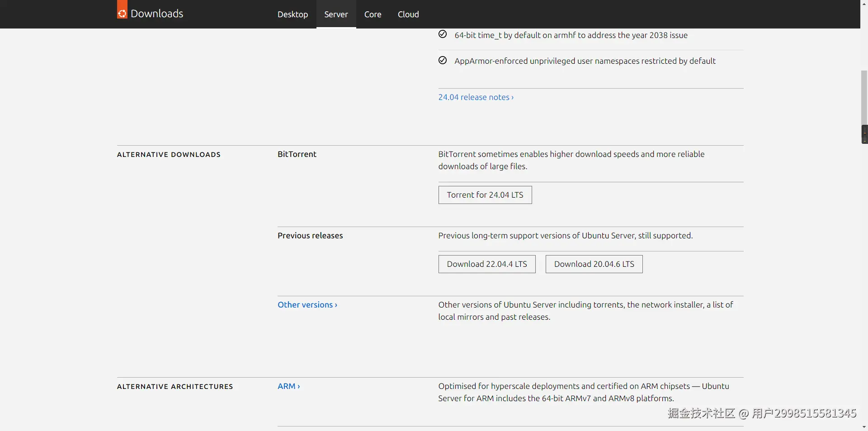Select the Server tab
Viewport: 868px width, 431px height.
(x=336, y=14)
